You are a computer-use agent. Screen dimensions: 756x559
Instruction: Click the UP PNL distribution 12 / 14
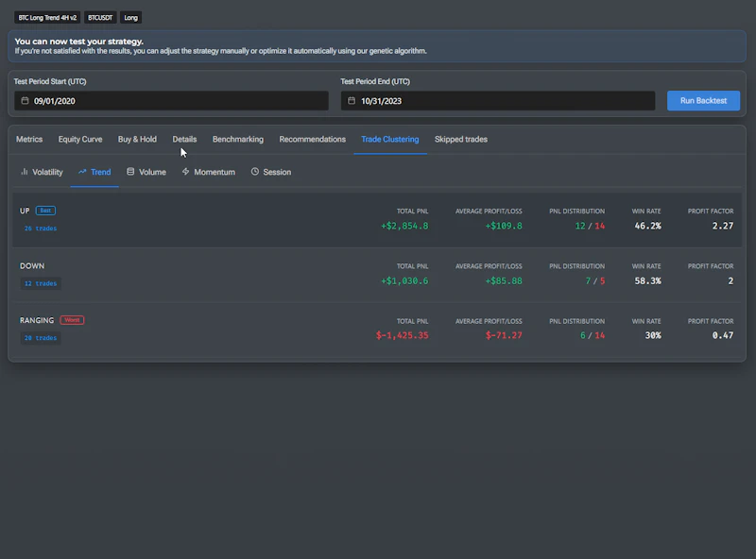pos(590,226)
